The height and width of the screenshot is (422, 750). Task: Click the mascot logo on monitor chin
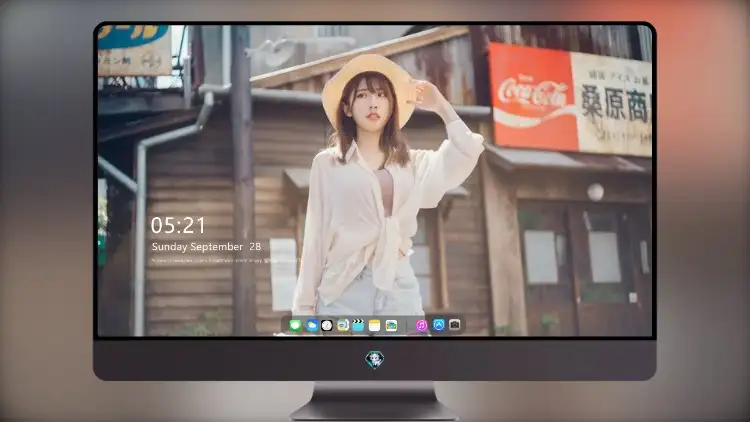[x=375, y=359]
